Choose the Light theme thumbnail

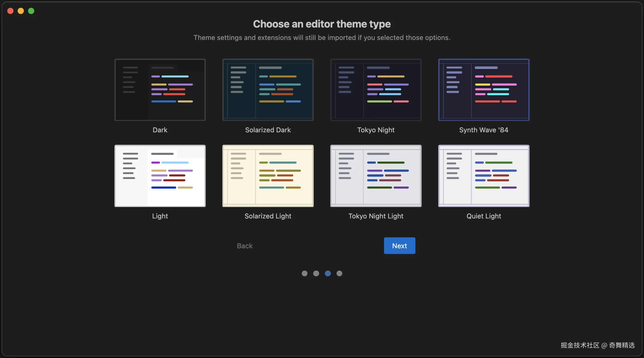[160, 176]
